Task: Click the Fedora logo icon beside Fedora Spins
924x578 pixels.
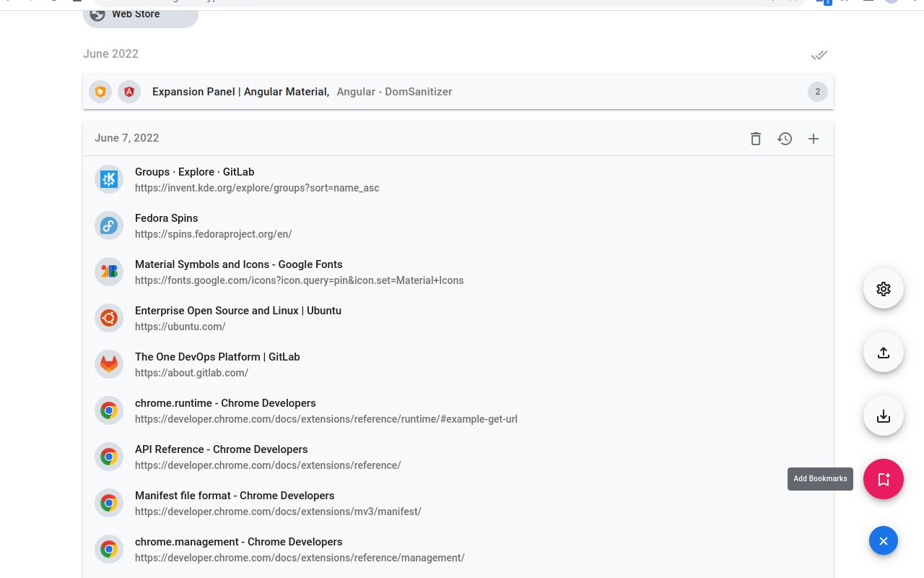Action: 109,225
